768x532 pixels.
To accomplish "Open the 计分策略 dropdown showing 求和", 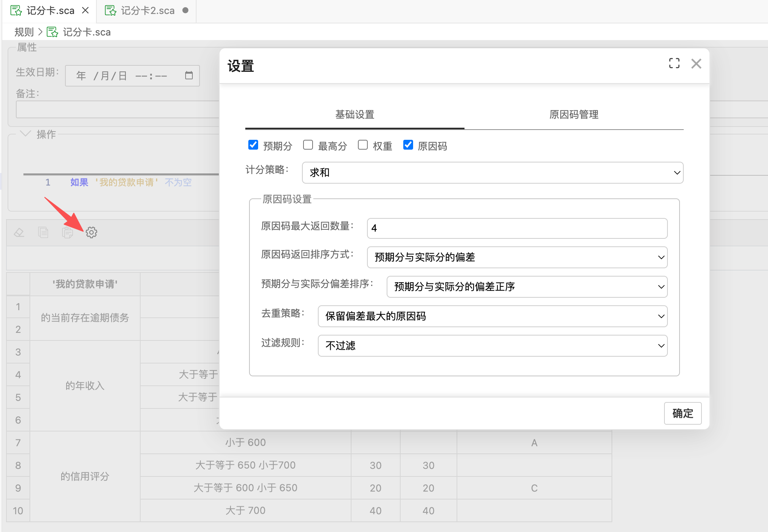I will 492,173.
